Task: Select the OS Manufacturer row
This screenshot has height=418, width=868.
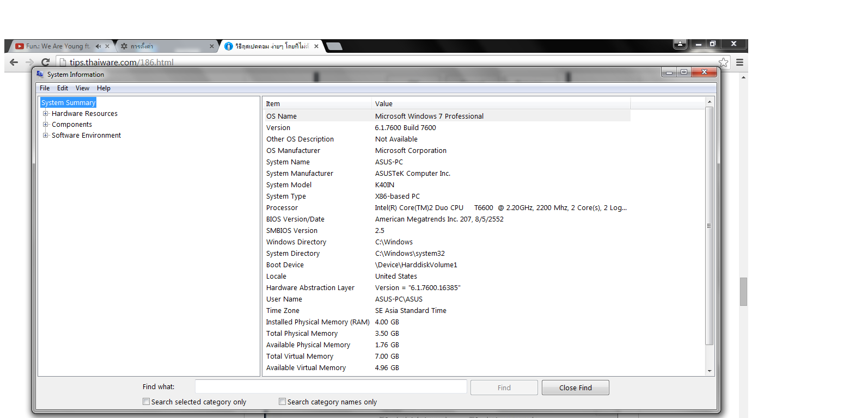Action: coord(447,150)
